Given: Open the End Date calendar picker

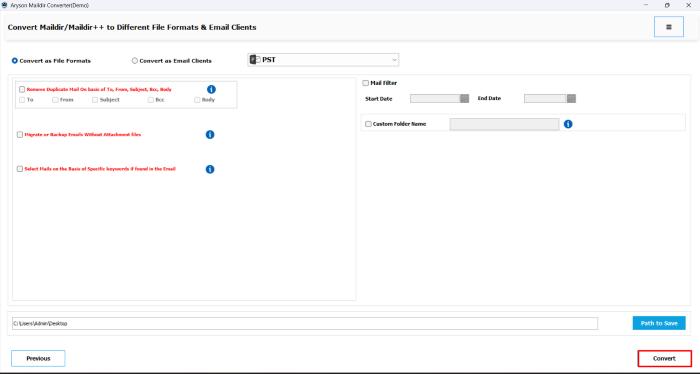Looking at the screenshot, I should tap(571, 99).
